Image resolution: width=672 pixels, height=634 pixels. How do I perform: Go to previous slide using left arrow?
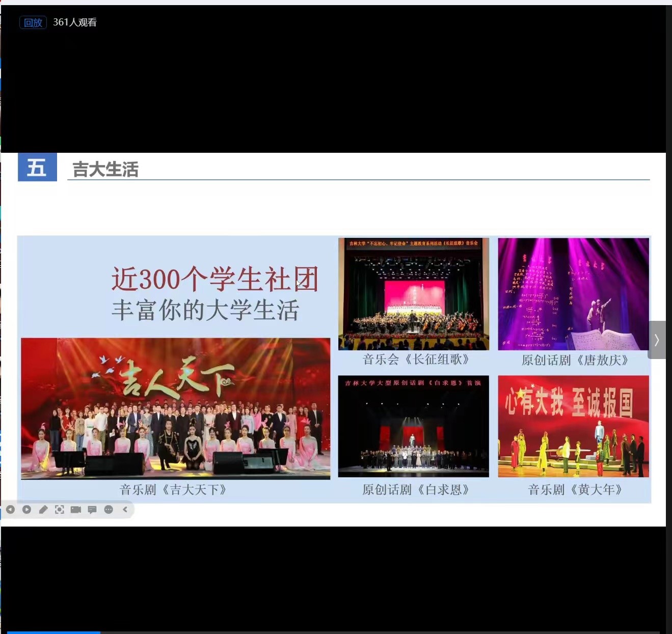[x=10, y=509]
